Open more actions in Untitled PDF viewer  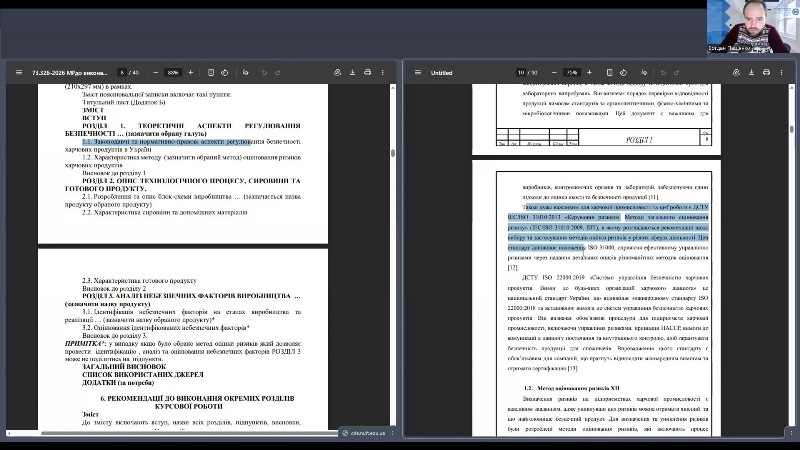pos(781,72)
